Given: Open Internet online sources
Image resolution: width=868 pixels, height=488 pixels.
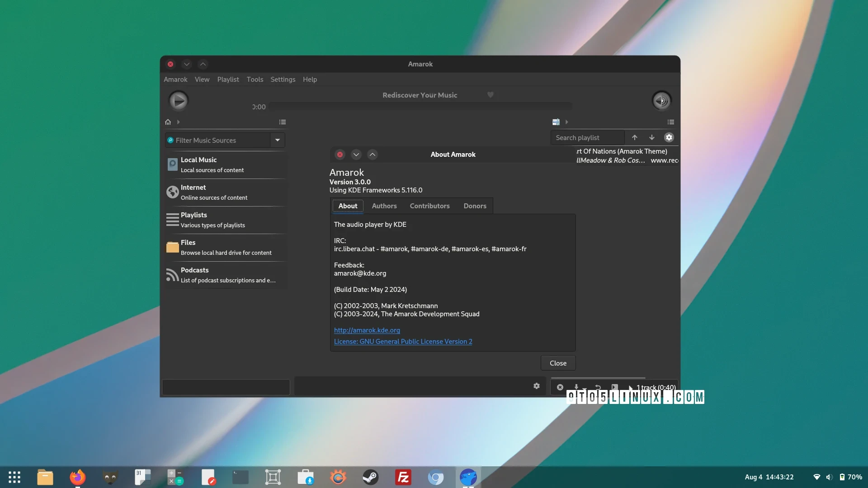Looking at the screenshot, I should (226, 192).
